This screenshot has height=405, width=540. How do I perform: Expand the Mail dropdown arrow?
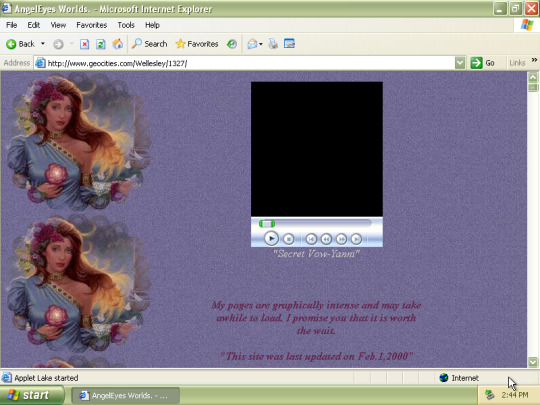pyautogui.click(x=261, y=44)
